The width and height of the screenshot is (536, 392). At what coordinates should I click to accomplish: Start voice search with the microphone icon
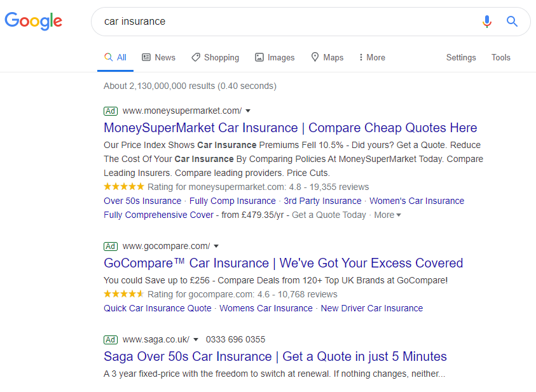click(487, 22)
